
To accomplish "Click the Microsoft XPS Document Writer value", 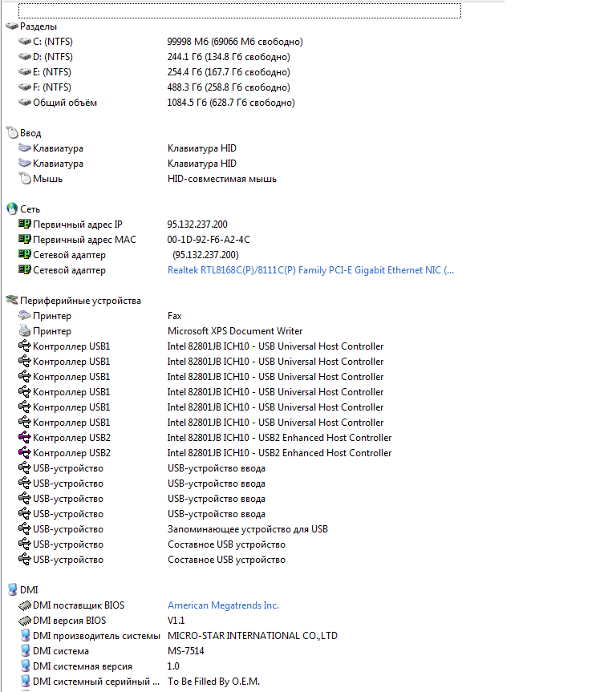I will click(235, 331).
